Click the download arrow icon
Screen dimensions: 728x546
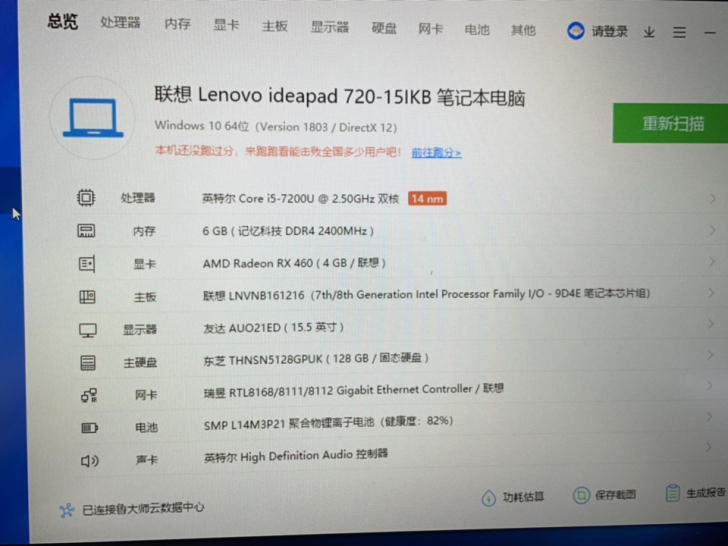click(x=649, y=32)
